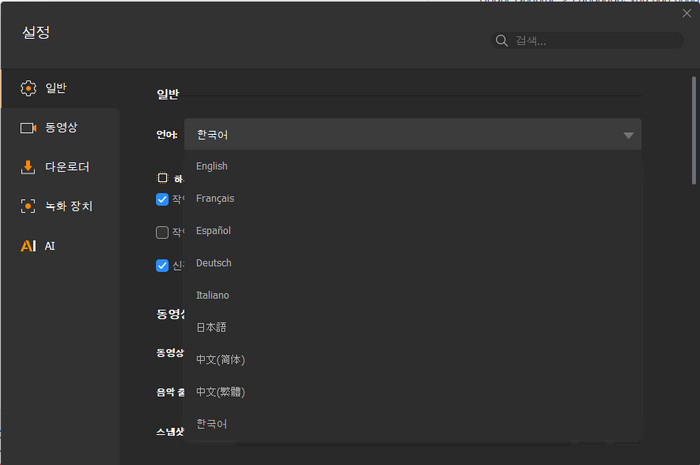Viewport: 700px width, 465px height.
Task: Click the recording device (녹화 장치) icon
Action: [28, 206]
